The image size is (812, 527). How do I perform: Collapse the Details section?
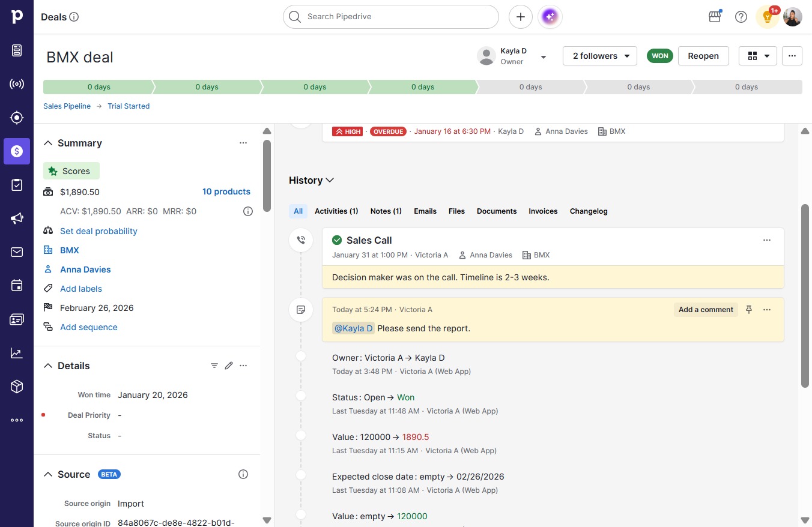tap(48, 366)
